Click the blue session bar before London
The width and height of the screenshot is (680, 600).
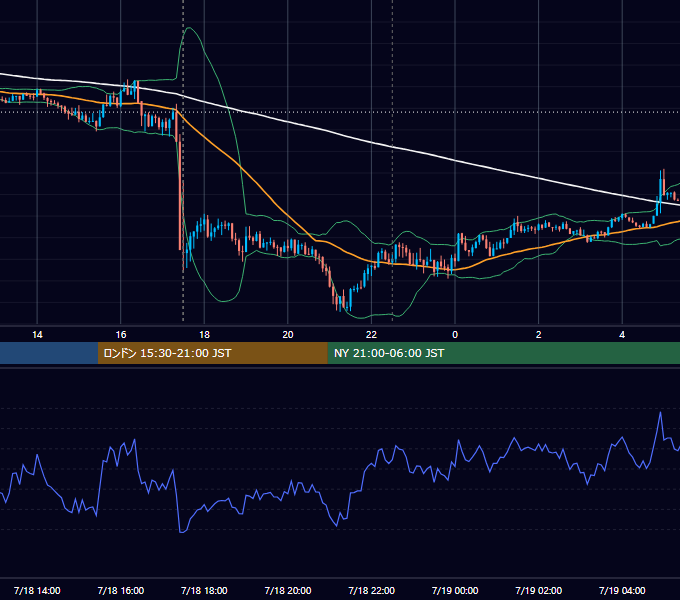49,353
